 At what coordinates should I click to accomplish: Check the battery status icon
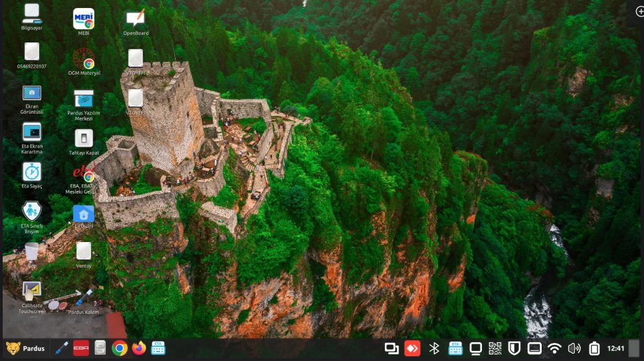point(594,349)
